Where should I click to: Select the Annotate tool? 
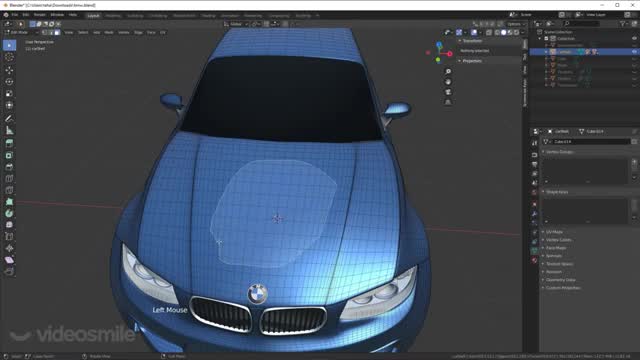9,118
